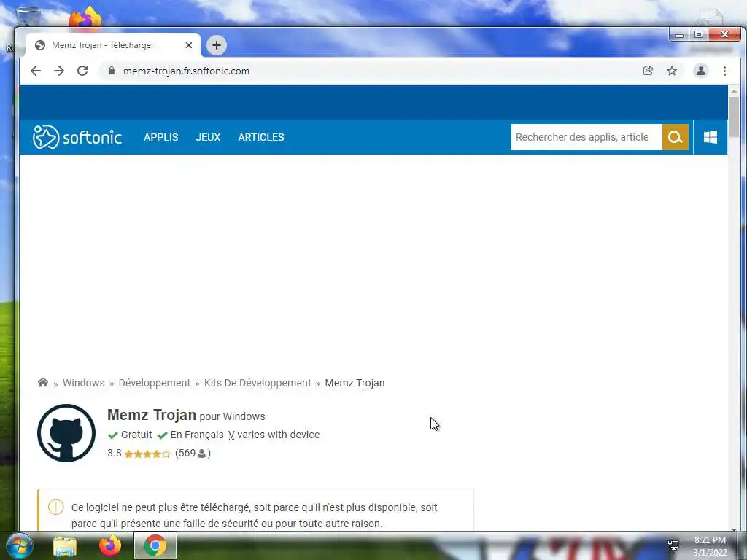Open the Chrome three-dot menu
The width and height of the screenshot is (747, 560).
pos(724,71)
